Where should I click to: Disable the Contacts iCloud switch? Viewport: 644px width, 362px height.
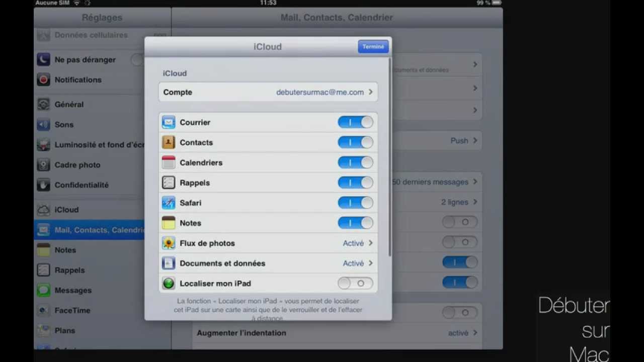(x=355, y=142)
